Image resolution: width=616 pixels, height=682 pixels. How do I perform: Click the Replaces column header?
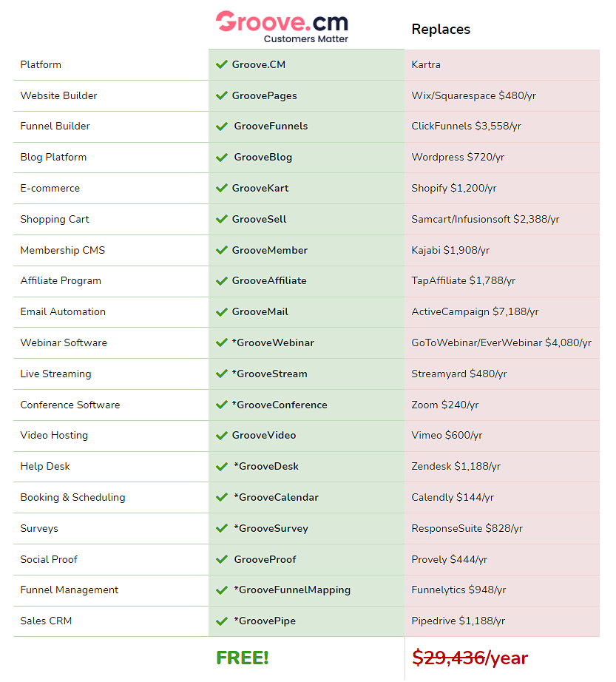(x=441, y=30)
